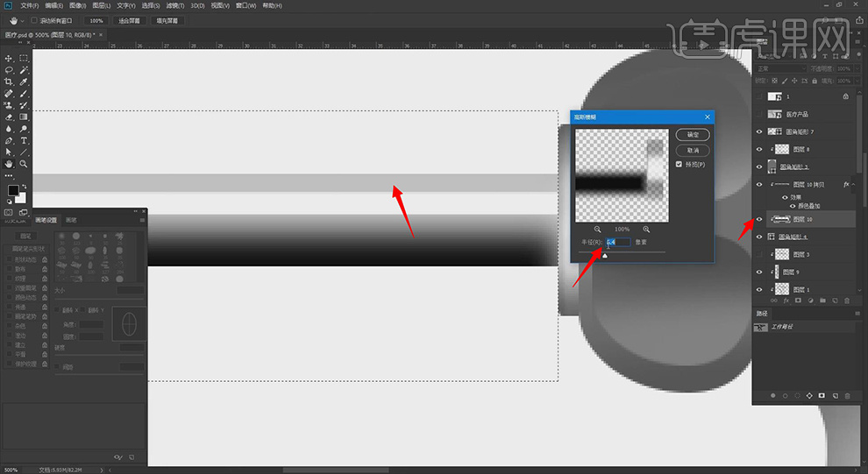Select the Blur tool
The width and height of the screenshot is (868, 474).
(8, 129)
